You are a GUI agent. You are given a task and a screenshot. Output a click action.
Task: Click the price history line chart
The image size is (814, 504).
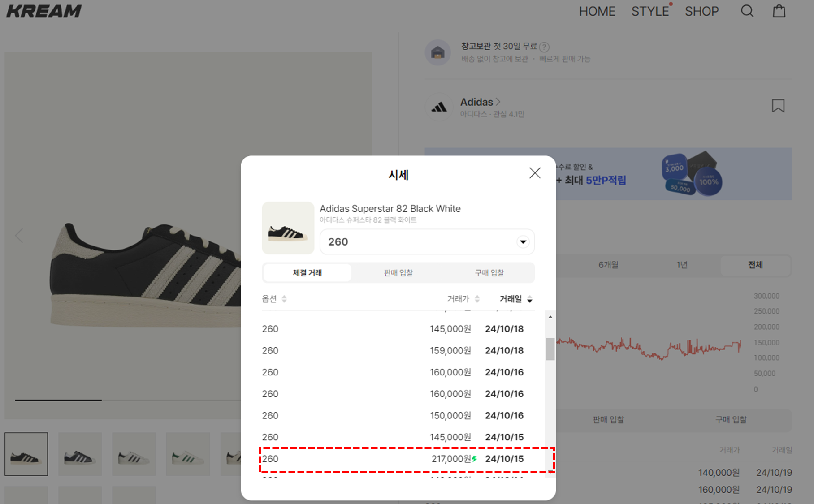(x=649, y=348)
